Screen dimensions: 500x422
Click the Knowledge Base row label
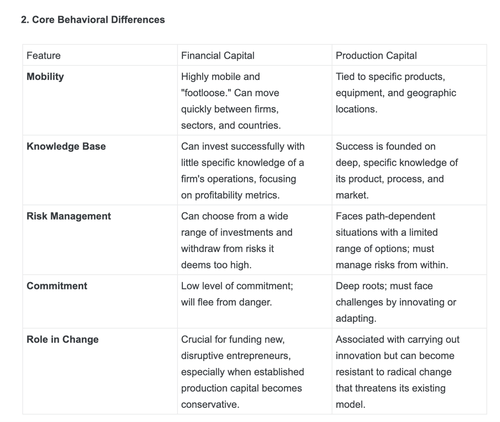tap(66, 146)
